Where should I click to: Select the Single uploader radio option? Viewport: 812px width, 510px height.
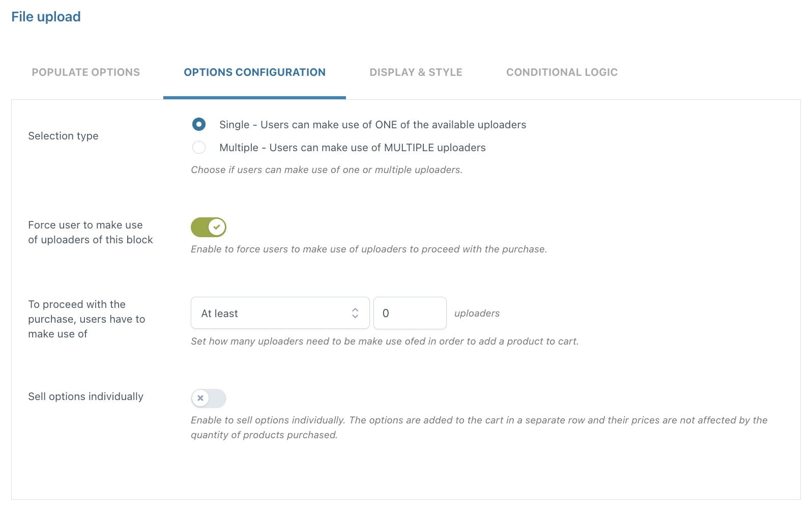[x=199, y=124]
